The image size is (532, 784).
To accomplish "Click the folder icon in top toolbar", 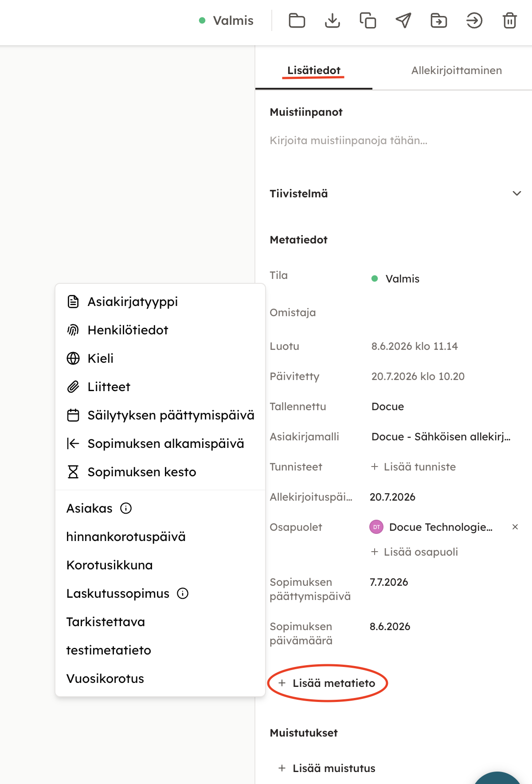I will click(x=297, y=20).
